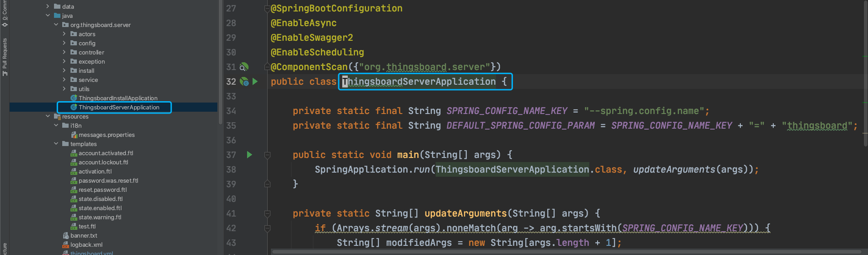Click the state.disabled.ftl file icon

pos(74,199)
